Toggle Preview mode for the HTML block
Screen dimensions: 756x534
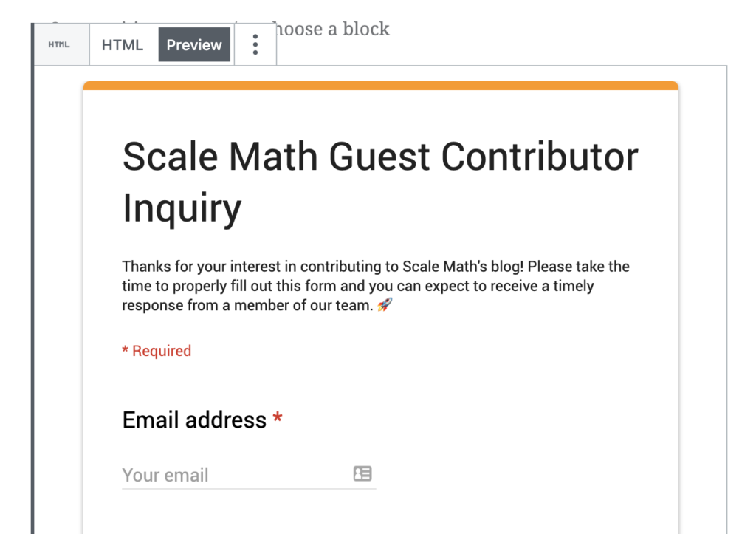(x=193, y=44)
